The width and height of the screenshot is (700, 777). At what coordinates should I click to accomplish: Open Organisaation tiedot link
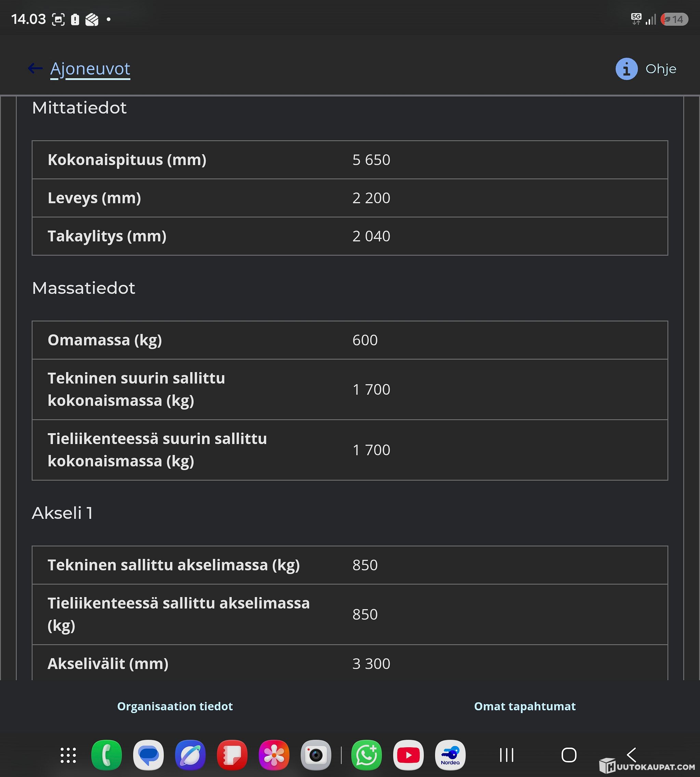175,706
